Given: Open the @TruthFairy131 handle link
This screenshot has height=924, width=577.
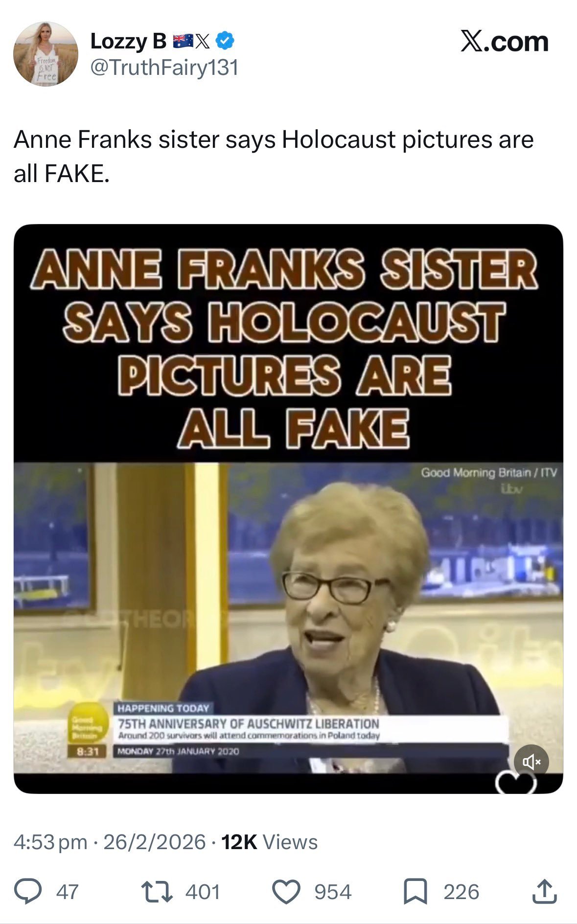Looking at the screenshot, I should coord(165,67).
